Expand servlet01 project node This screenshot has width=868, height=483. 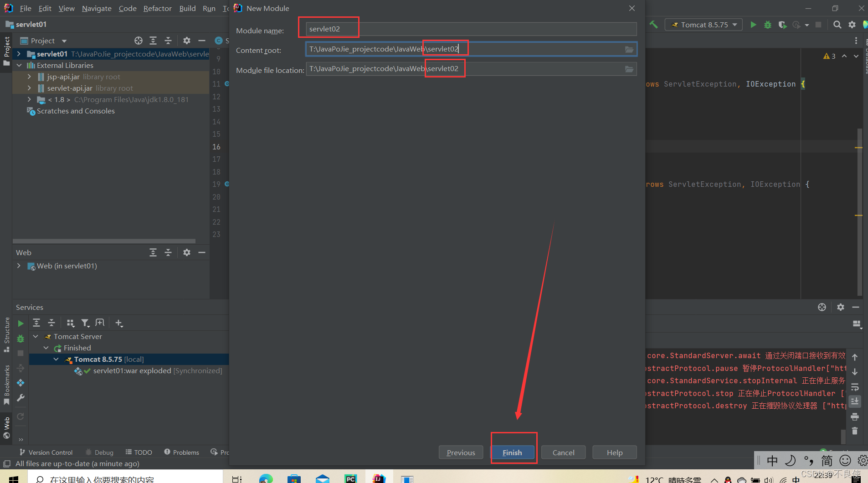tap(19, 54)
